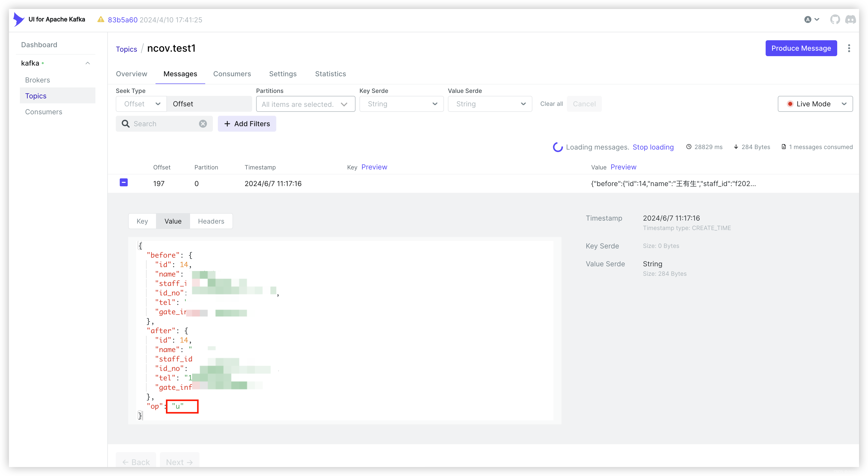Switch message detail to the Headers view
The image size is (868, 476).
211,221
